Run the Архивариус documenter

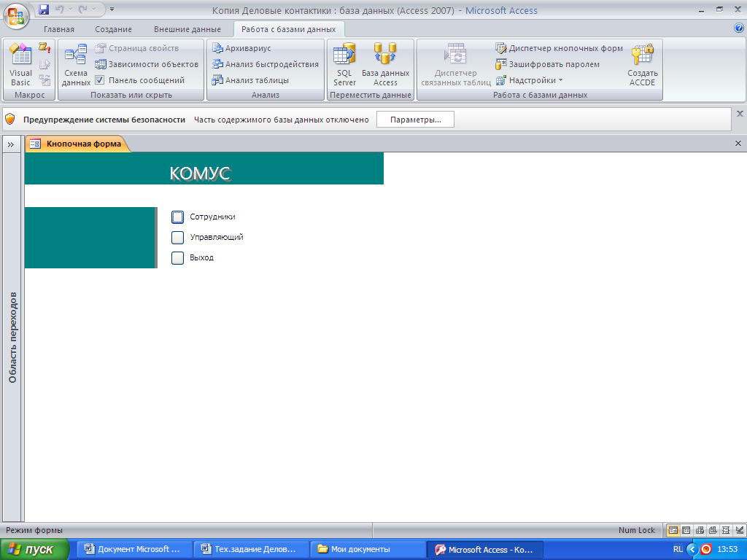coord(241,48)
